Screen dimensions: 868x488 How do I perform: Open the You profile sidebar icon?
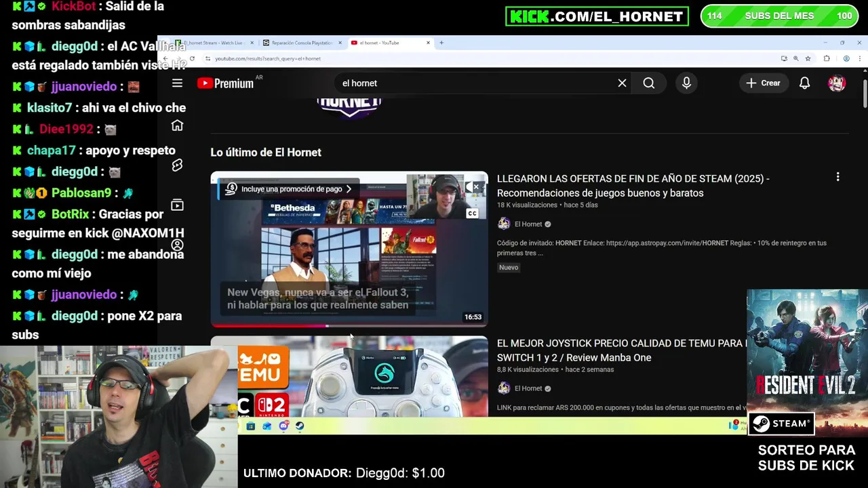[x=177, y=245]
